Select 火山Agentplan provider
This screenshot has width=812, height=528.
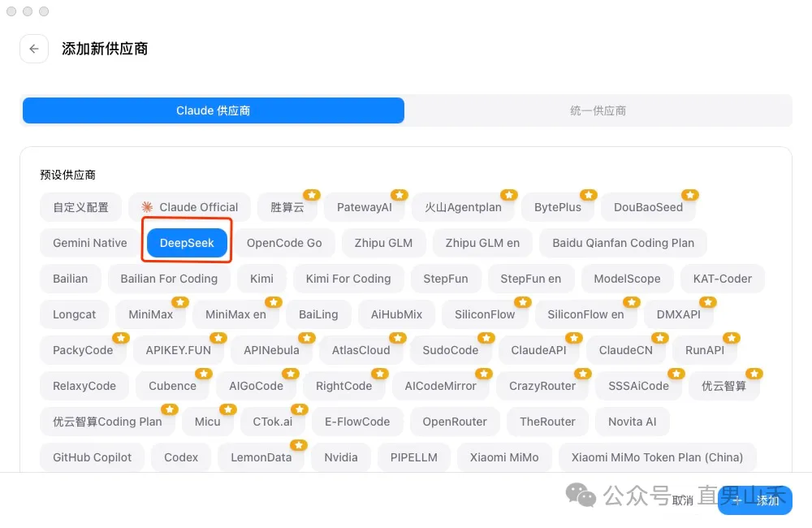tap(463, 207)
